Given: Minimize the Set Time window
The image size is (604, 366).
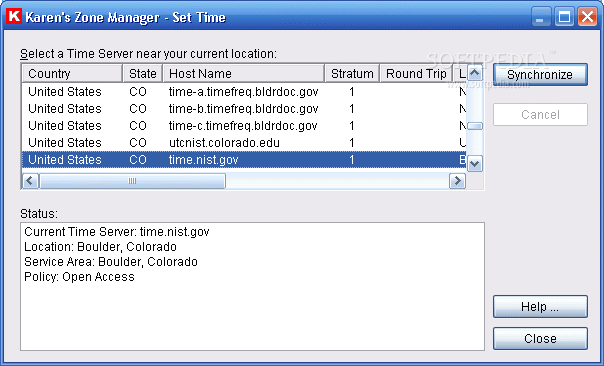Looking at the screenshot, I should [540, 17].
